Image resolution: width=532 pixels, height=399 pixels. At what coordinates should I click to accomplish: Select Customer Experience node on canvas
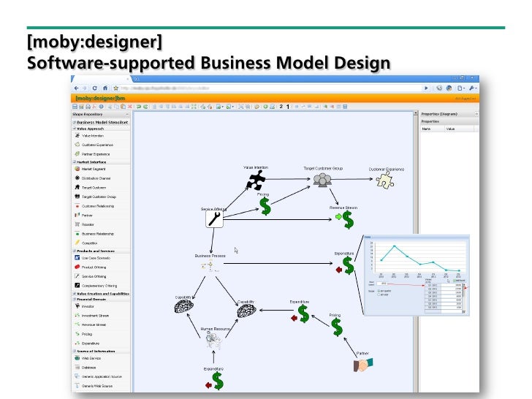385,180
